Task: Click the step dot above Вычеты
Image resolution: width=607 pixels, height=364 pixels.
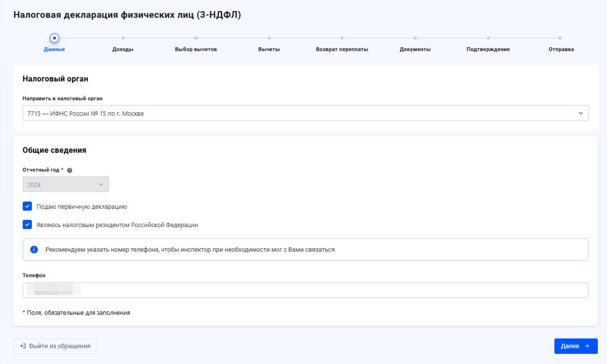Action: (269, 38)
